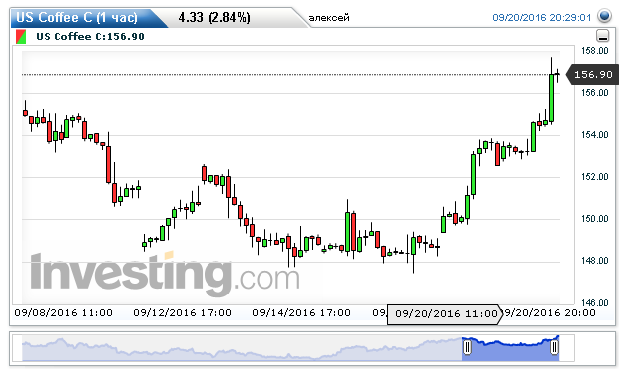
Task: Click the 09/20/2016 11:00 crosshair date label
Action: 444,314
